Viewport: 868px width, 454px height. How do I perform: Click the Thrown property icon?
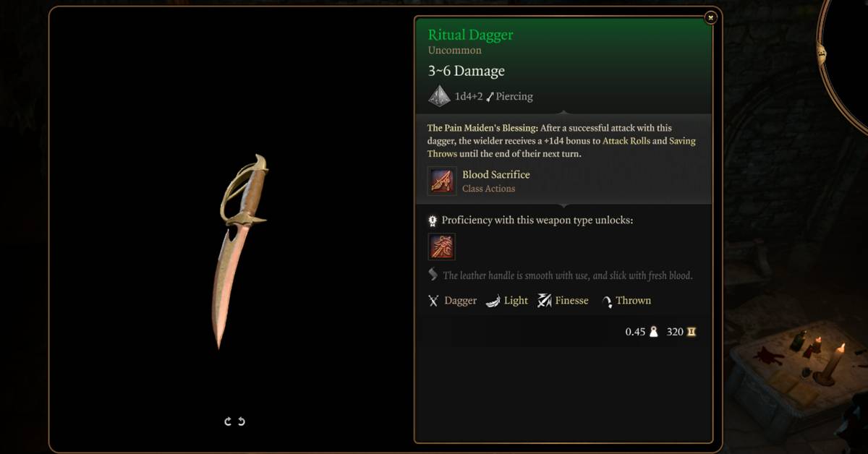[x=607, y=301]
